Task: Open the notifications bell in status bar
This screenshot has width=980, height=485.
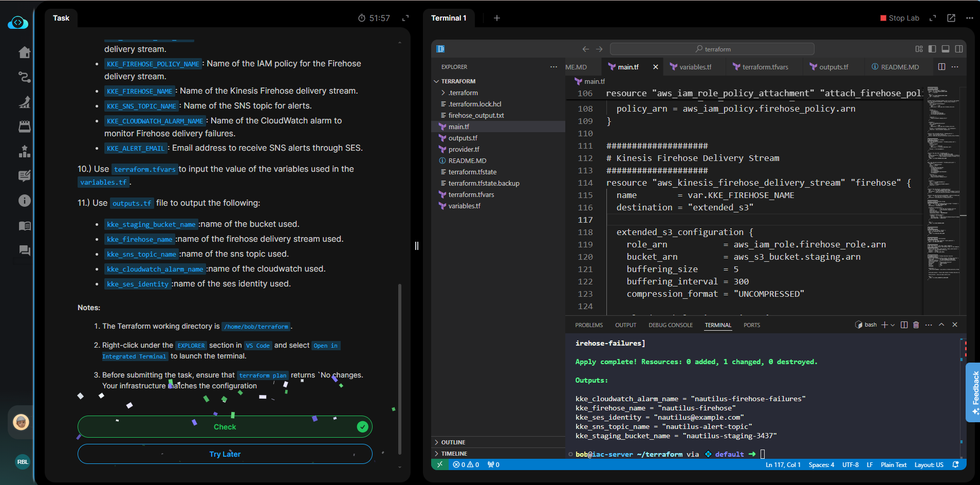Action: coord(955,465)
